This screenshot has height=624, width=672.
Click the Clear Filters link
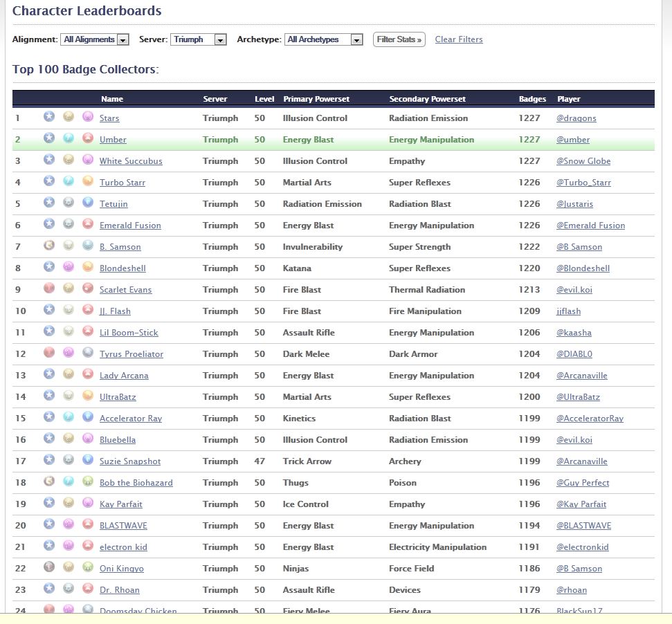[x=459, y=39]
